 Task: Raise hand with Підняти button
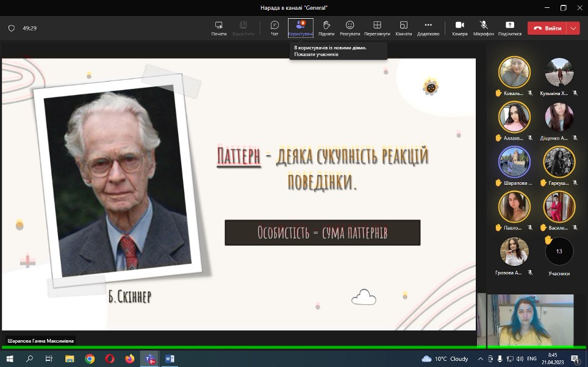pos(326,27)
